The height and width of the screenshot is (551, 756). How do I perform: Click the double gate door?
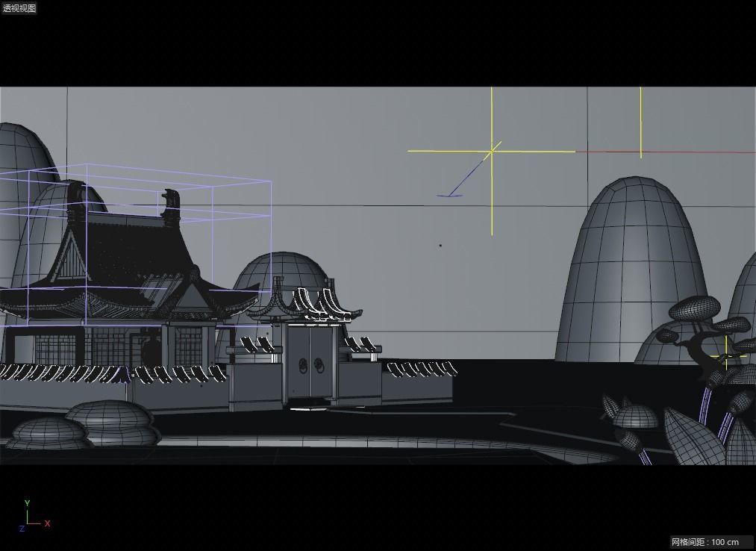[x=310, y=366]
